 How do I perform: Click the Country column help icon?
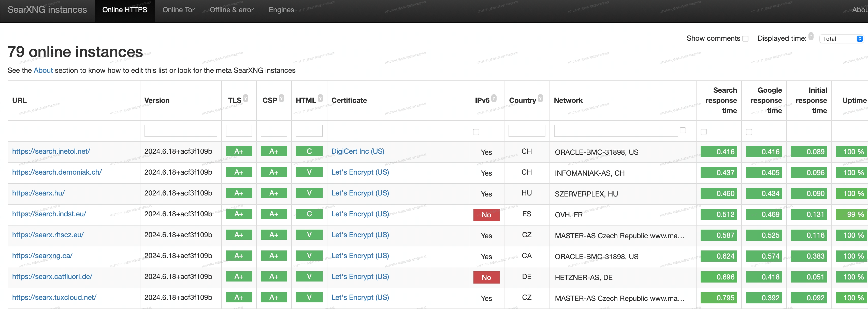(541, 98)
